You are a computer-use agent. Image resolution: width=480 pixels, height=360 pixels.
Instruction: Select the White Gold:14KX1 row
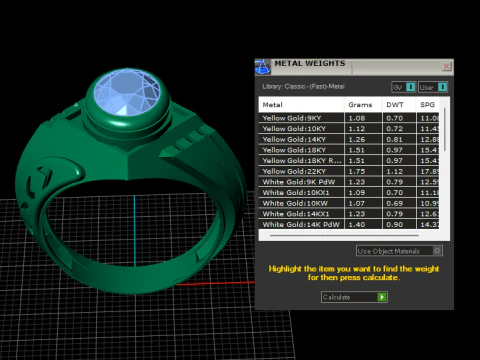tap(349, 214)
